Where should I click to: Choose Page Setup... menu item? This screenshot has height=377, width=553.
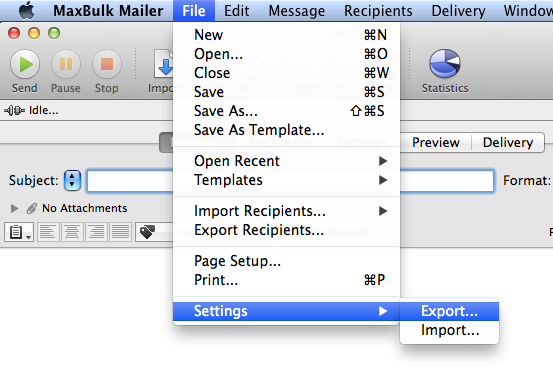click(286, 261)
